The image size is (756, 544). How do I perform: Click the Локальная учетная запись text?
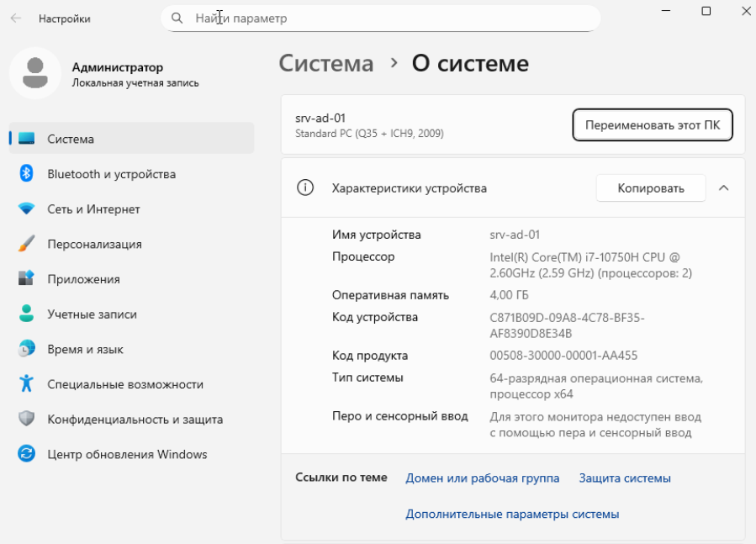pyautogui.click(x=135, y=82)
